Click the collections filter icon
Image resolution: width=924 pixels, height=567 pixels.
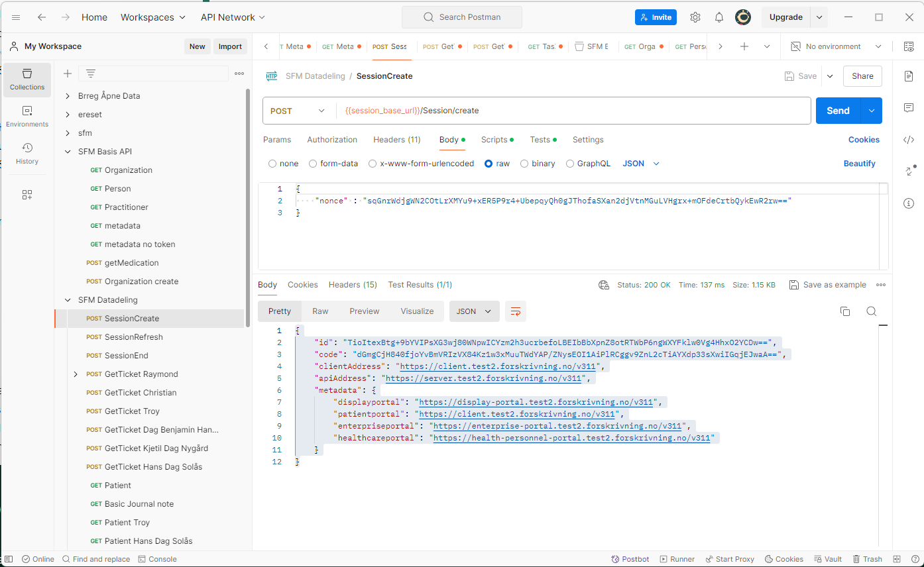coord(91,74)
